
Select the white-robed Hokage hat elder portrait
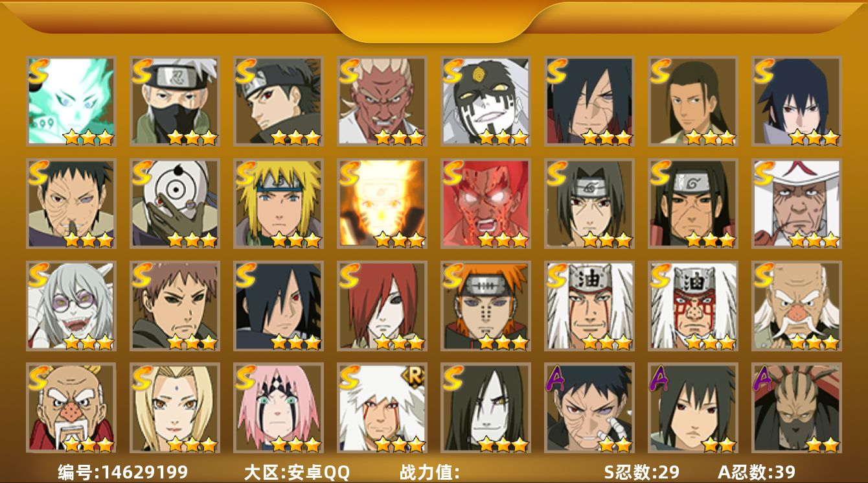click(x=796, y=203)
